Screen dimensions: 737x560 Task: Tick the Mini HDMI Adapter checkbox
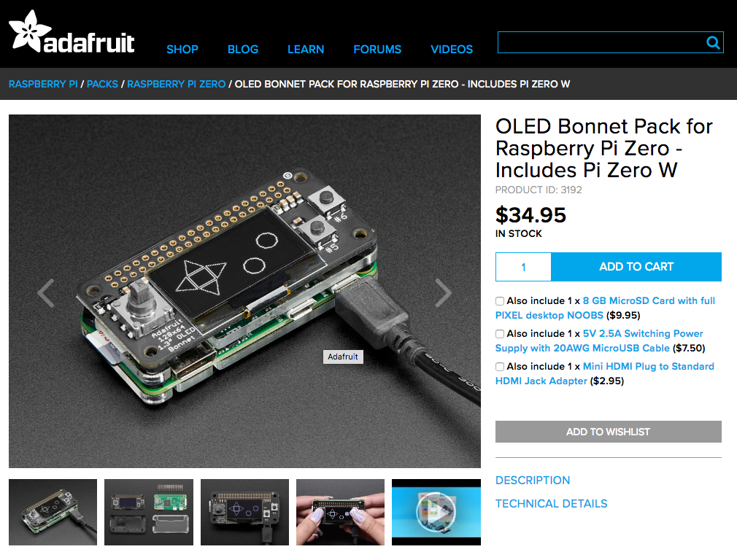[x=500, y=367]
